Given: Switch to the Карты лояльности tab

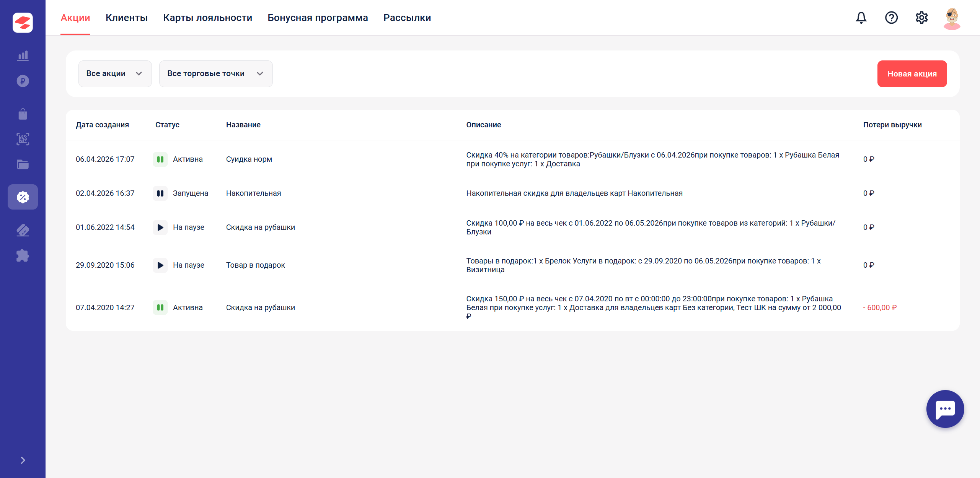Looking at the screenshot, I should [x=207, y=18].
